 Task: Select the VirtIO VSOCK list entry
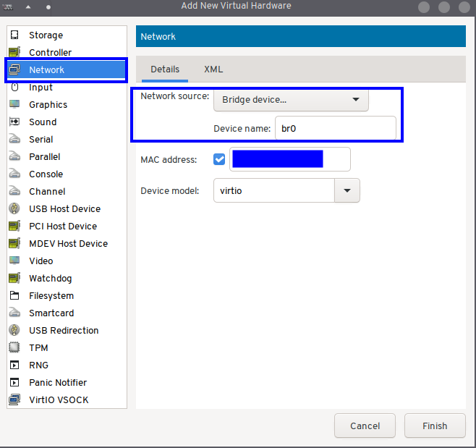(x=59, y=400)
